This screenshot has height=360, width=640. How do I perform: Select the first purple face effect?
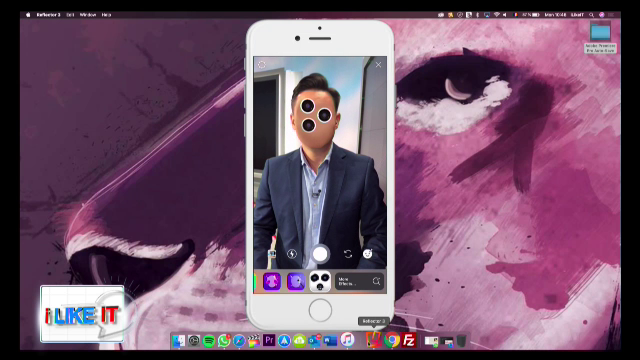(272, 282)
